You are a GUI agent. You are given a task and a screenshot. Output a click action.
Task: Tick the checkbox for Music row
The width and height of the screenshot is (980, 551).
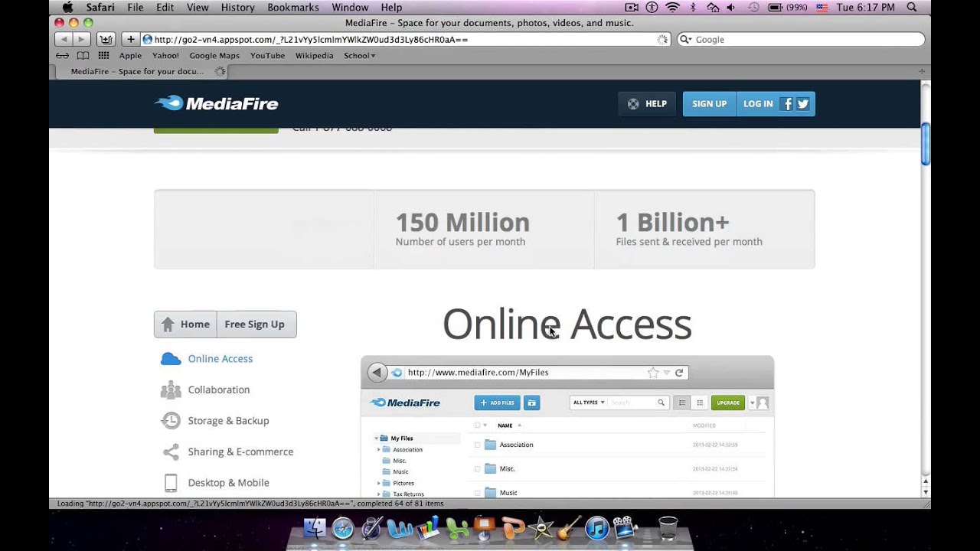[477, 493]
